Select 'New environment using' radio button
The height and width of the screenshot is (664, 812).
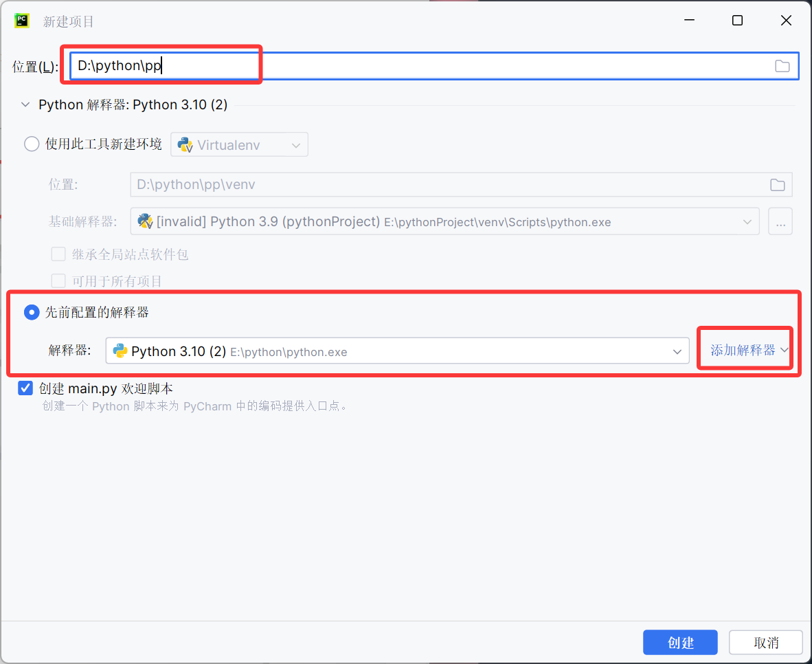pyautogui.click(x=32, y=144)
